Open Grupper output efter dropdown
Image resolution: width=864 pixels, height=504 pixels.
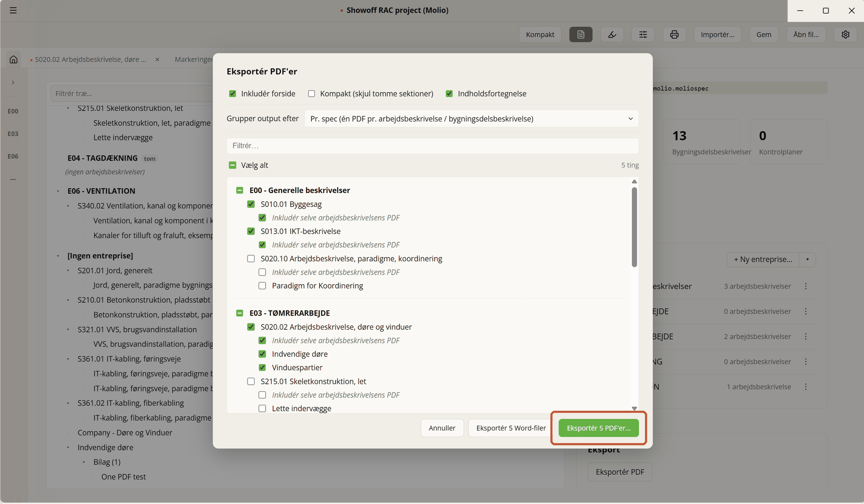471,119
